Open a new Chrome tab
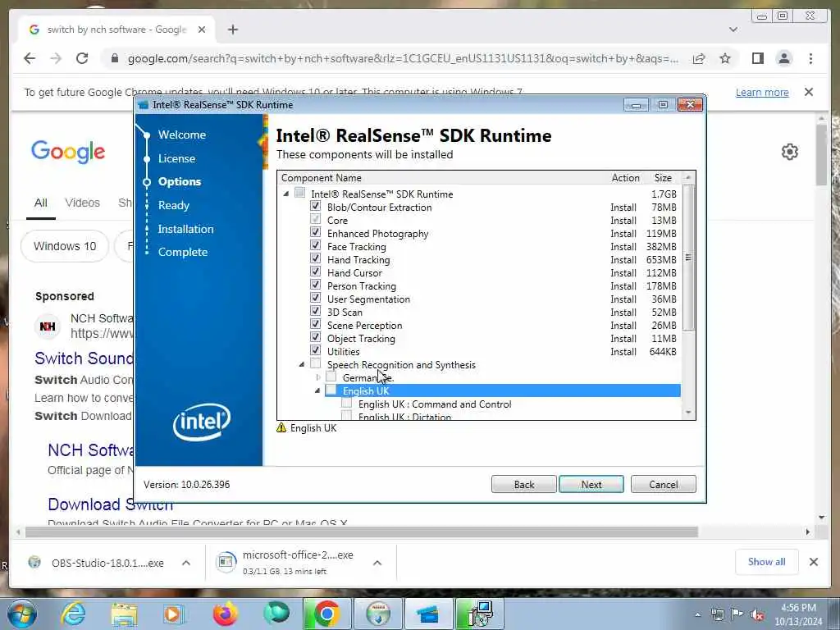The image size is (840, 630). 232,30
